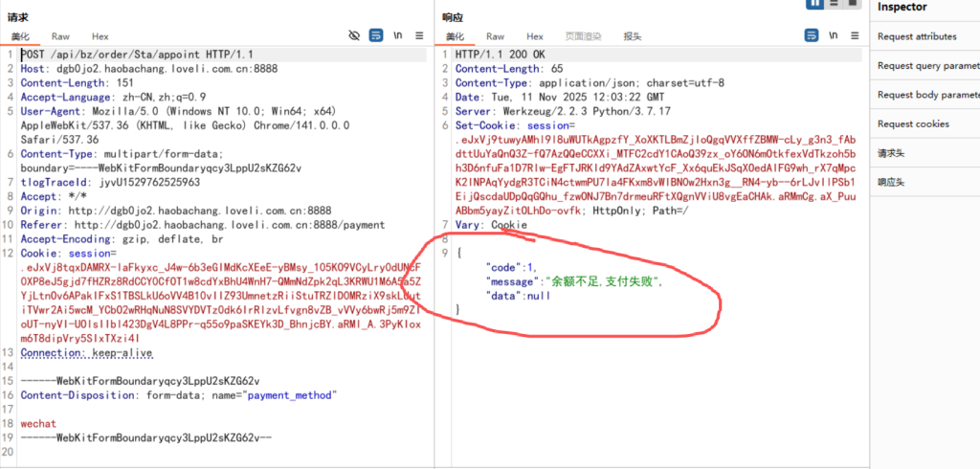This screenshot has width=980, height=469.
Task: Toggle word wrap icon in request panel
Action: pos(376,35)
